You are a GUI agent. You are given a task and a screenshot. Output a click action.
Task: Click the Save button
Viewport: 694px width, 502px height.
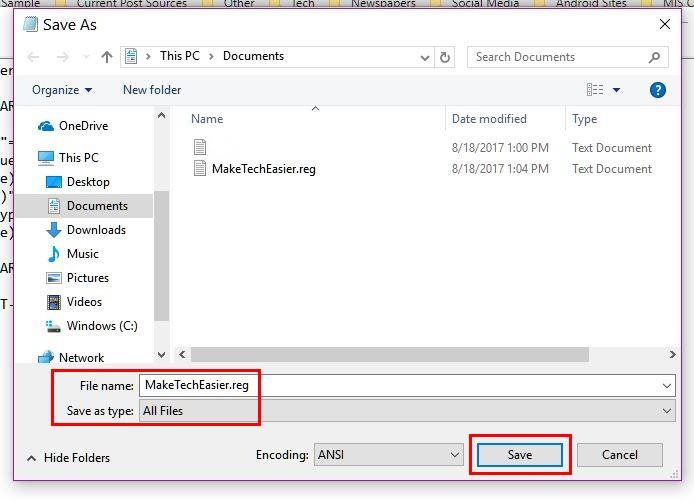[520, 455]
